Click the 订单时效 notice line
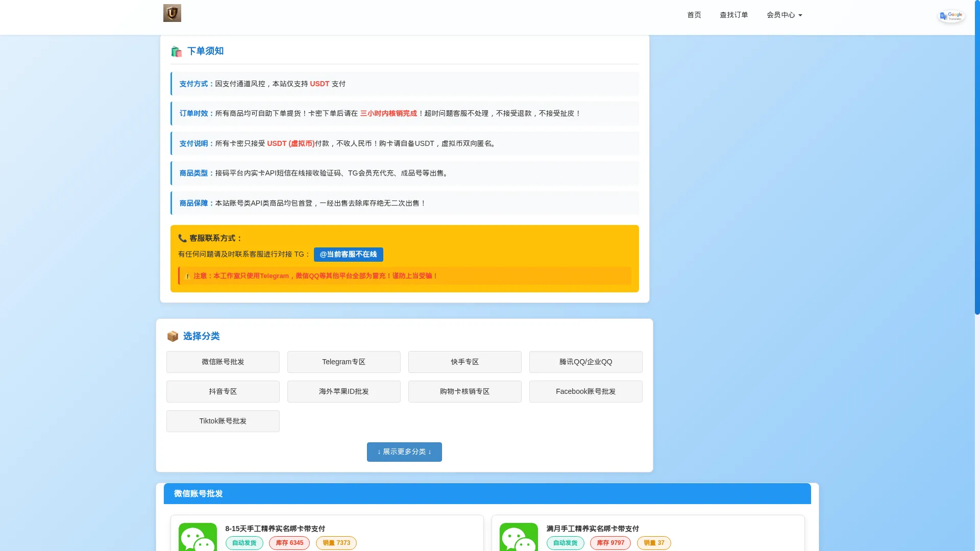 click(405, 113)
